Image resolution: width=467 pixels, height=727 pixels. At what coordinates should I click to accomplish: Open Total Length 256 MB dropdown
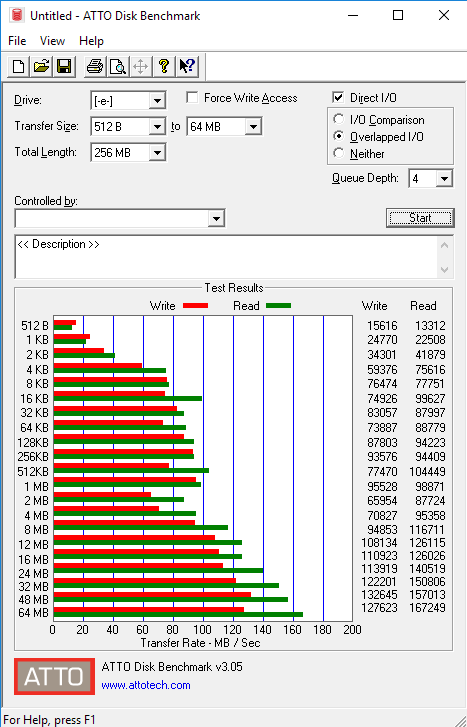pyautogui.click(x=157, y=153)
